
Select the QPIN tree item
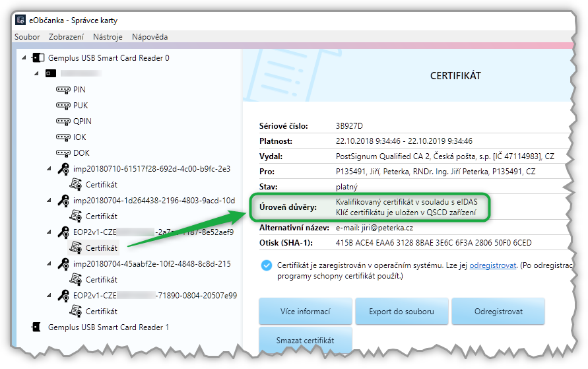(82, 121)
